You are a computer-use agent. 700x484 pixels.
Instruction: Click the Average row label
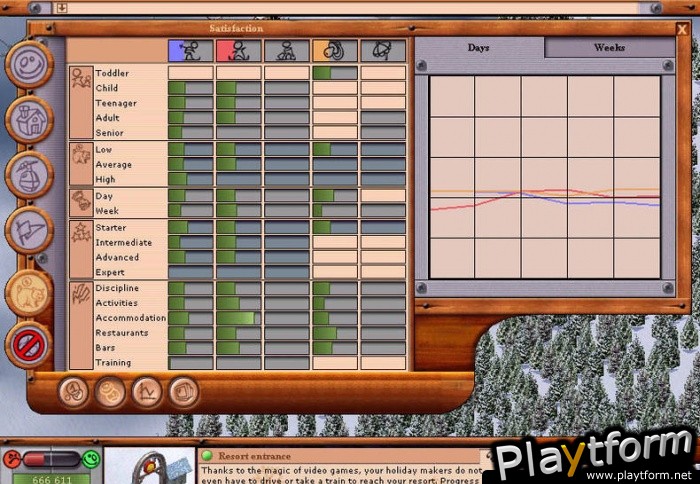(x=113, y=164)
